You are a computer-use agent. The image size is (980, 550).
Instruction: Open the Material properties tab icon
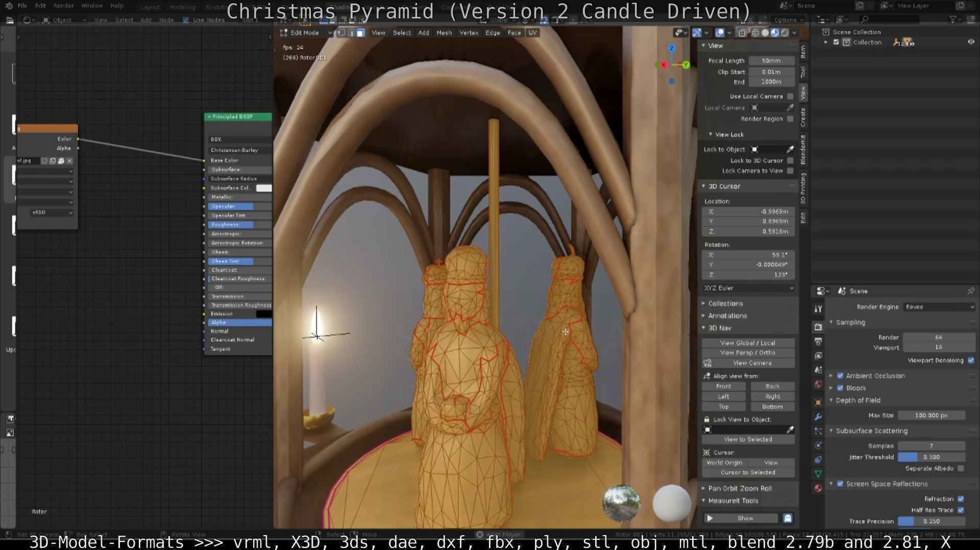818,488
